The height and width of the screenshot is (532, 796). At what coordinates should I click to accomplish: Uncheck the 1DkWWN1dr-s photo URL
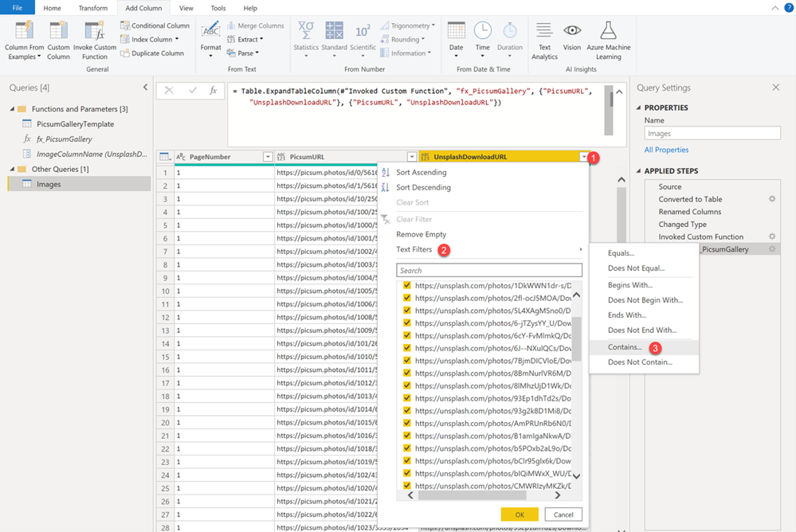click(406, 285)
